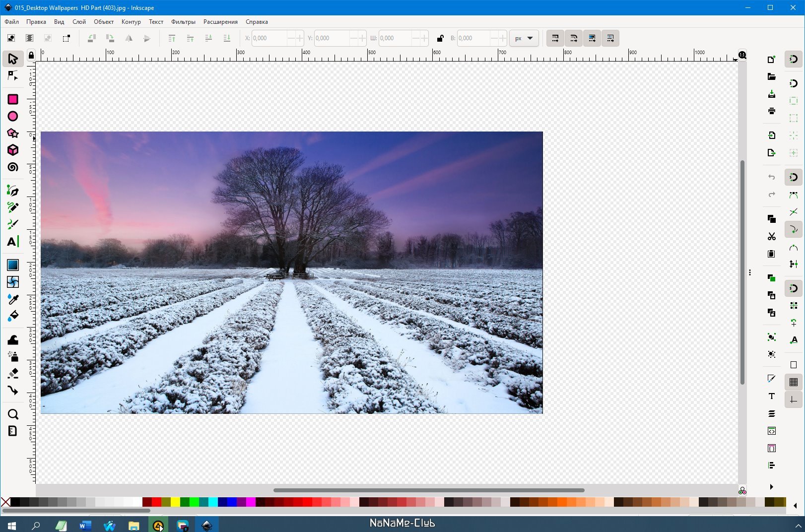Open Fill and Stroke dialog
The image size is (805, 532).
[x=771, y=379]
